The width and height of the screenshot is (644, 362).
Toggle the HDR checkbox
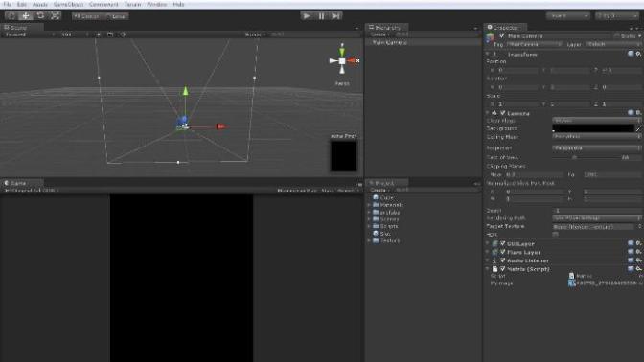(555, 235)
